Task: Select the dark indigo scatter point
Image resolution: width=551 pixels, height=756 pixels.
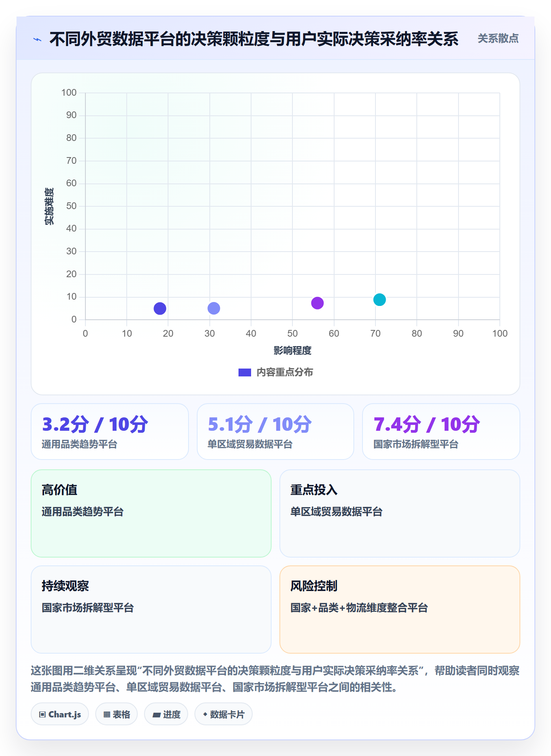Action: tap(160, 308)
